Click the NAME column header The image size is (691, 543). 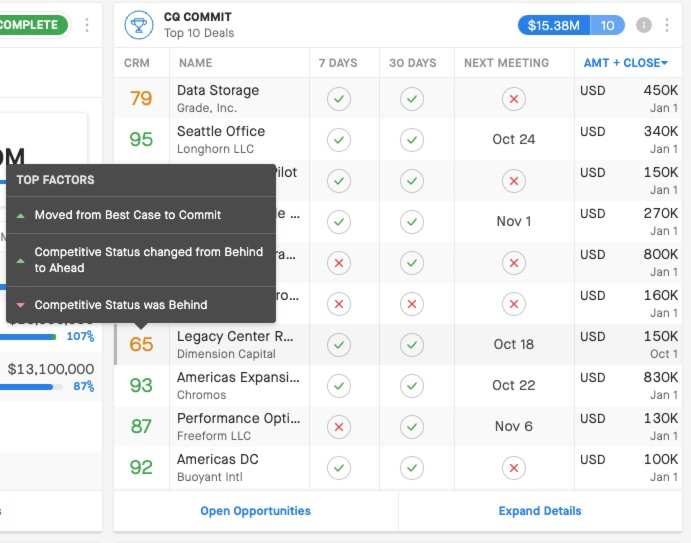[196, 63]
